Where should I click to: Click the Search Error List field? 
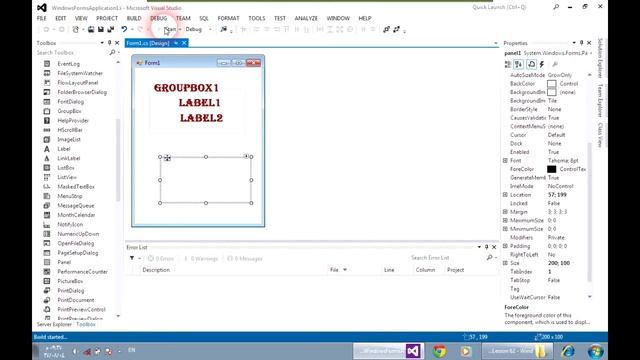tap(447, 258)
